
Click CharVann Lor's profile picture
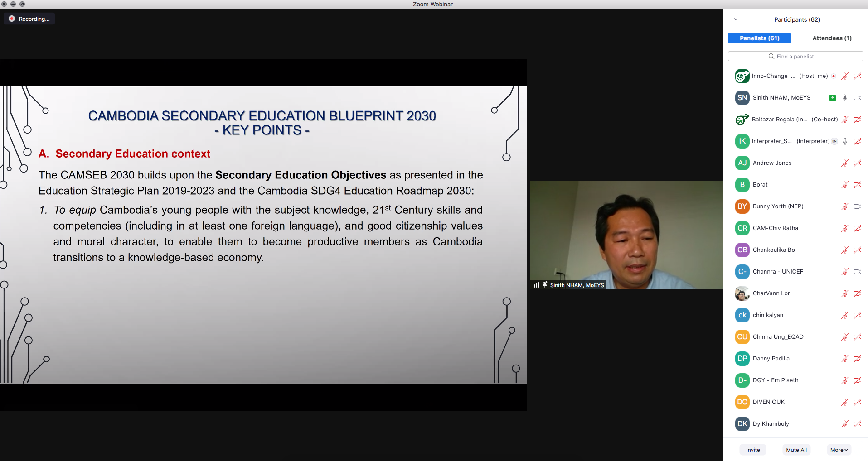coord(742,293)
